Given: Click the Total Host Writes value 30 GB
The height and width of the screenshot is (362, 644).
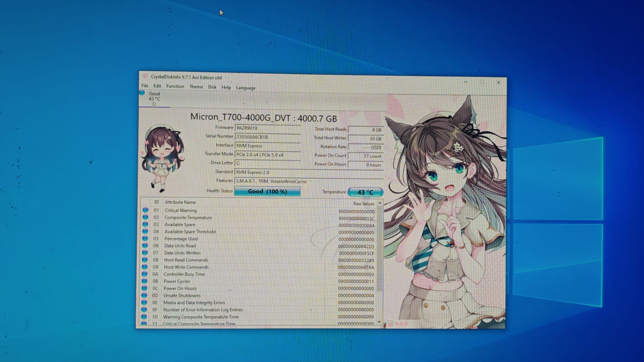Looking at the screenshot, I should pyautogui.click(x=366, y=139).
